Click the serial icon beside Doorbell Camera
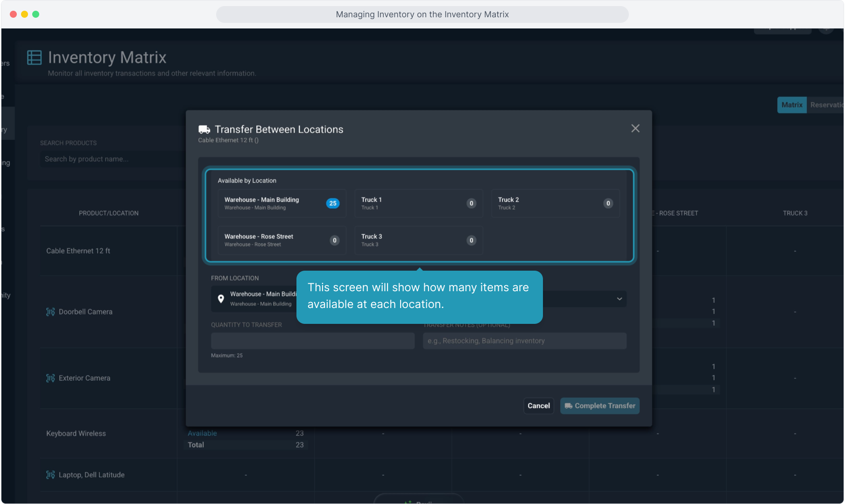The height and width of the screenshot is (504, 845). click(x=50, y=312)
